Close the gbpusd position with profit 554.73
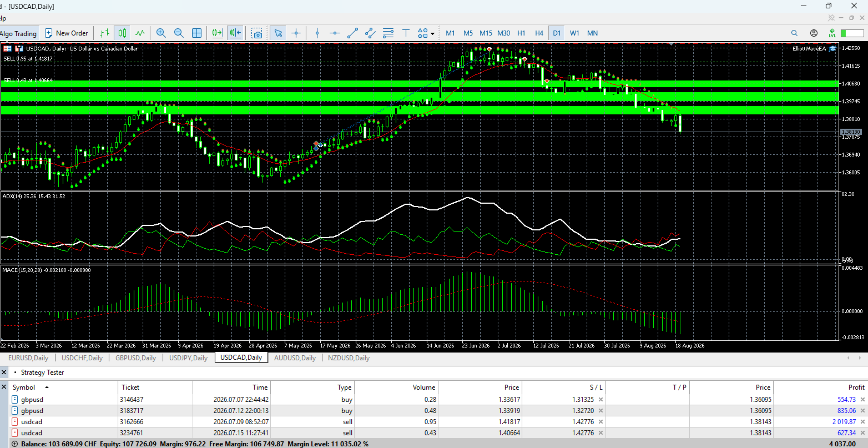The image size is (868, 448). [862, 400]
